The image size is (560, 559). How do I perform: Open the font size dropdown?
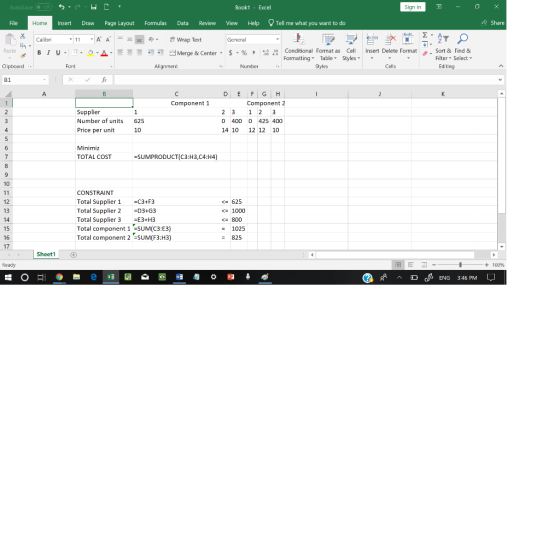92,39
